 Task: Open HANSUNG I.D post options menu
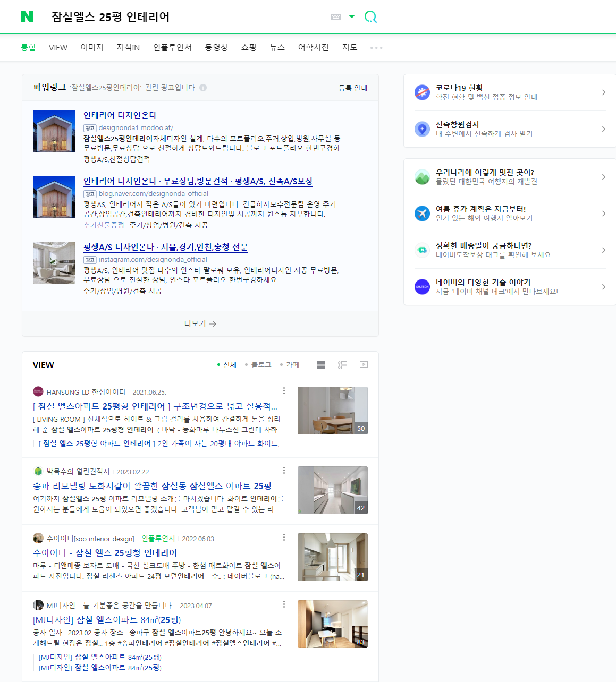point(284,391)
